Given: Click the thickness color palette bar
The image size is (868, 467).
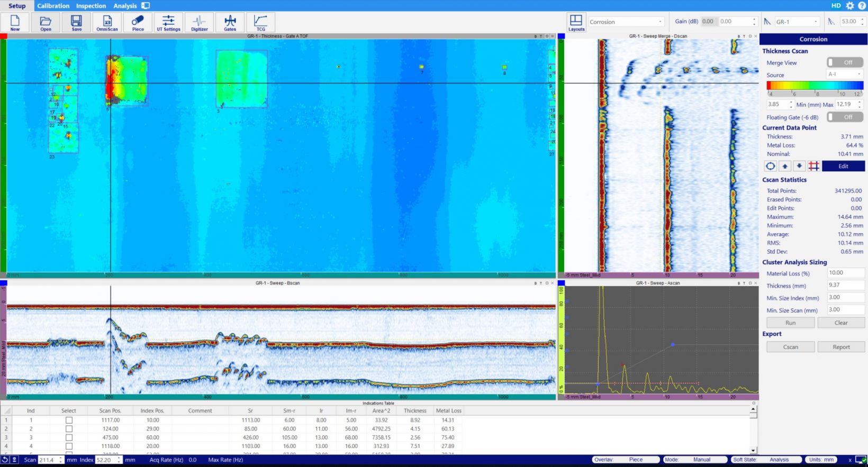Looking at the screenshot, I should (815, 86).
